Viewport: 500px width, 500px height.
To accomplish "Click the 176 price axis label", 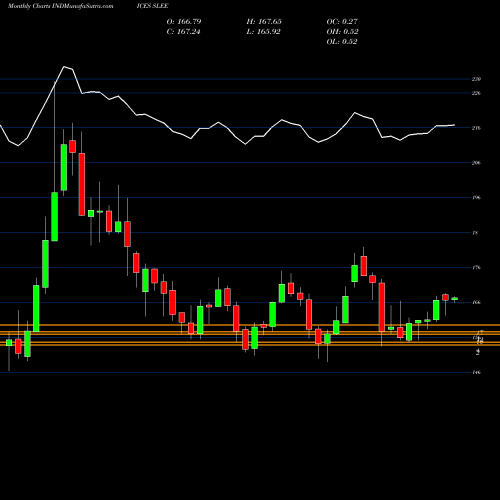I will click(x=476, y=268).
